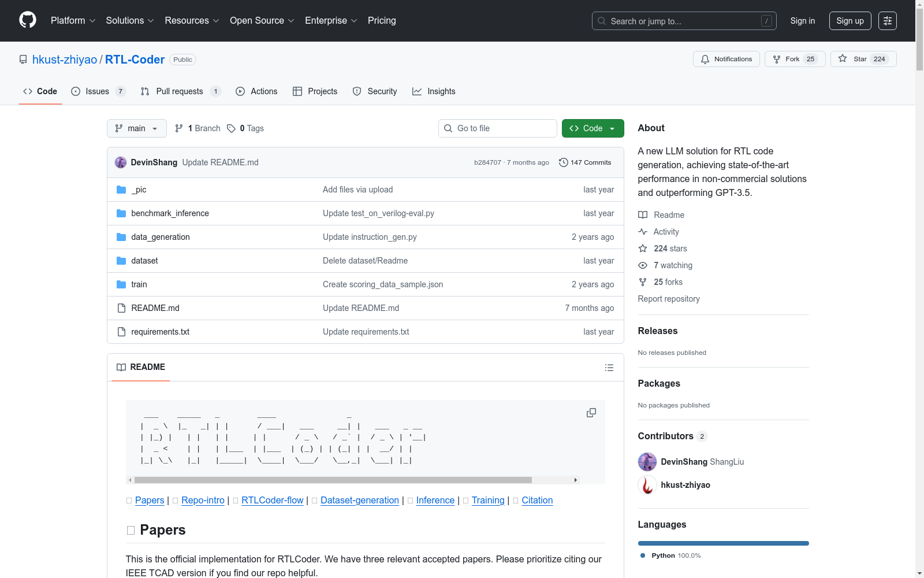
Task: Expand the Enterprise menu
Action: click(x=331, y=21)
